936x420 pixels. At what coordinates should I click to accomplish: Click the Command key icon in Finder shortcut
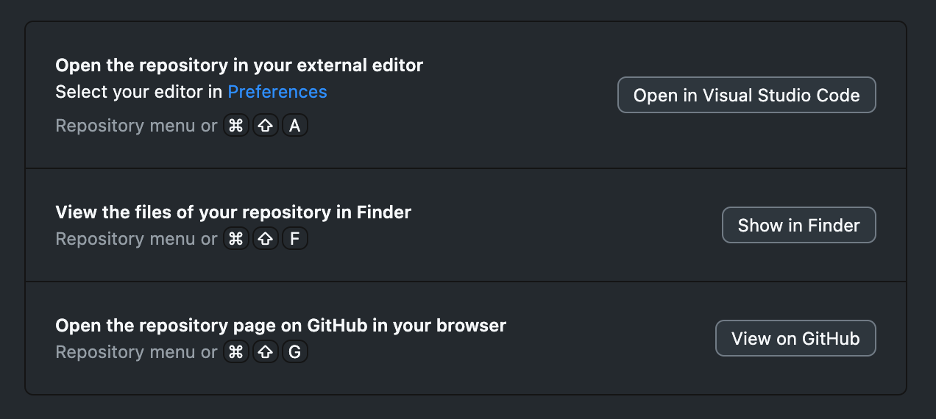point(236,239)
